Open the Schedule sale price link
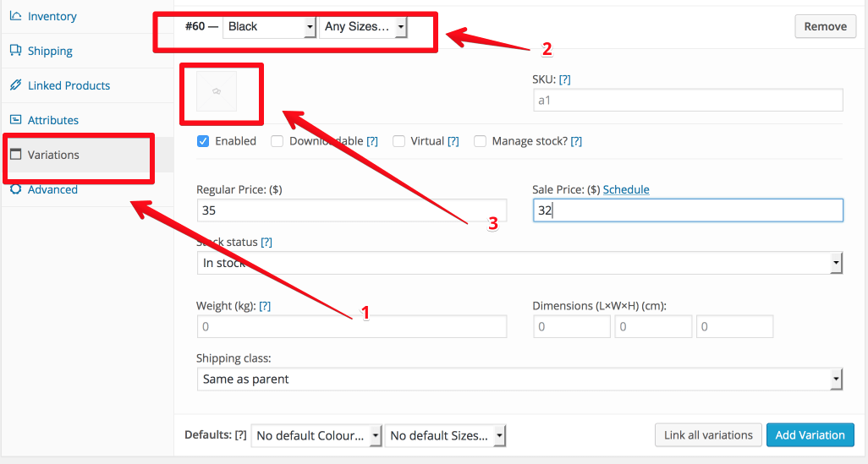Screen dimensions: 868x464 (626, 189)
